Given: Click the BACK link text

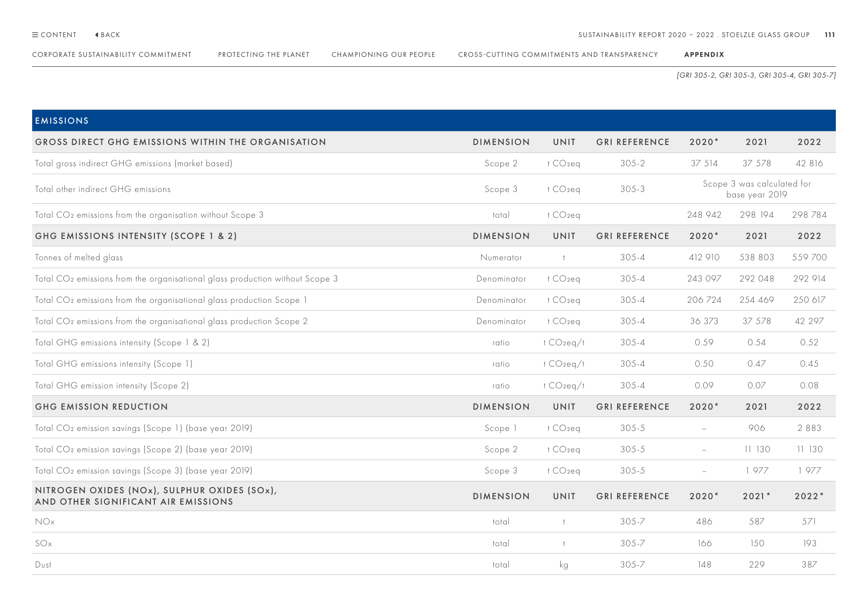Looking at the screenshot, I should (x=111, y=35).
